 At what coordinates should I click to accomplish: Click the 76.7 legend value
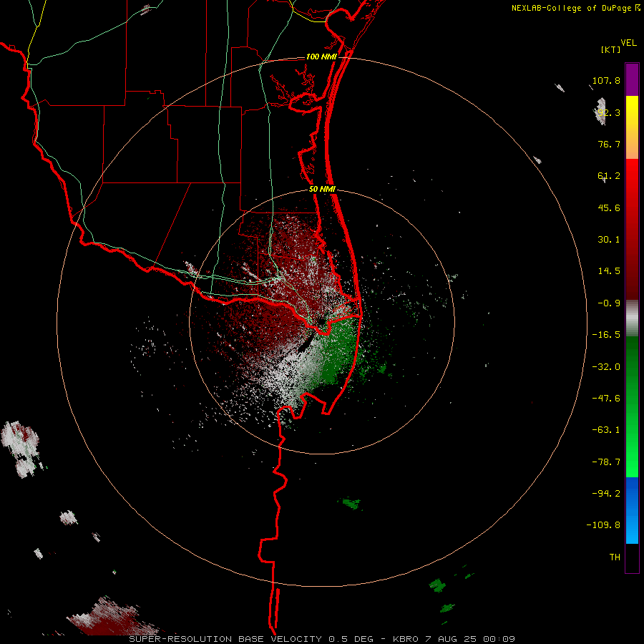pos(609,144)
